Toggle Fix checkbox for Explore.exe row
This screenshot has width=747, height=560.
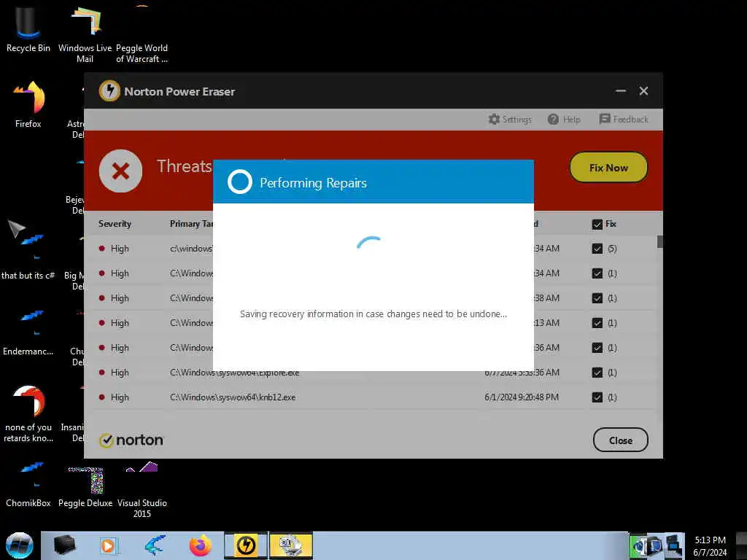[x=597, y=373]
